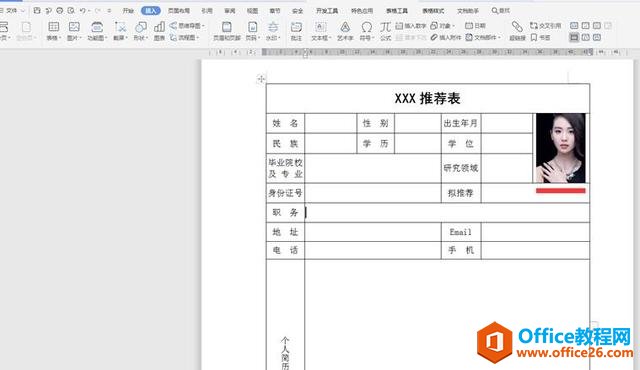640x370 pixels.
Task: Open 文档部件 (Document parts) dropdown
Action: point(483,38)
